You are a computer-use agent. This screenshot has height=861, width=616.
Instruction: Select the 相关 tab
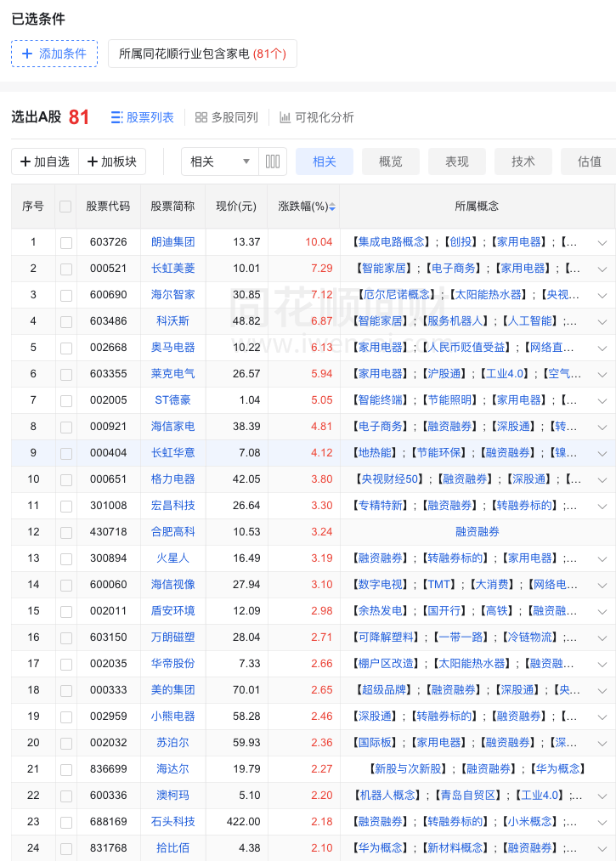(x=325, y=161)
